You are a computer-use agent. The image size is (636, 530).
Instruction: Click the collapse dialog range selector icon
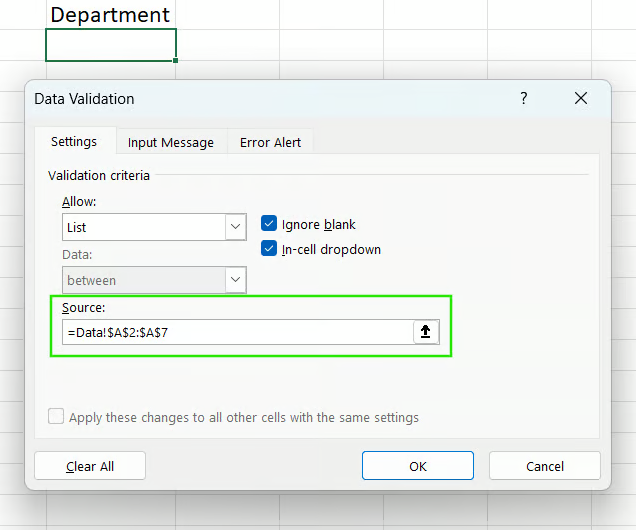pos(426,332)
